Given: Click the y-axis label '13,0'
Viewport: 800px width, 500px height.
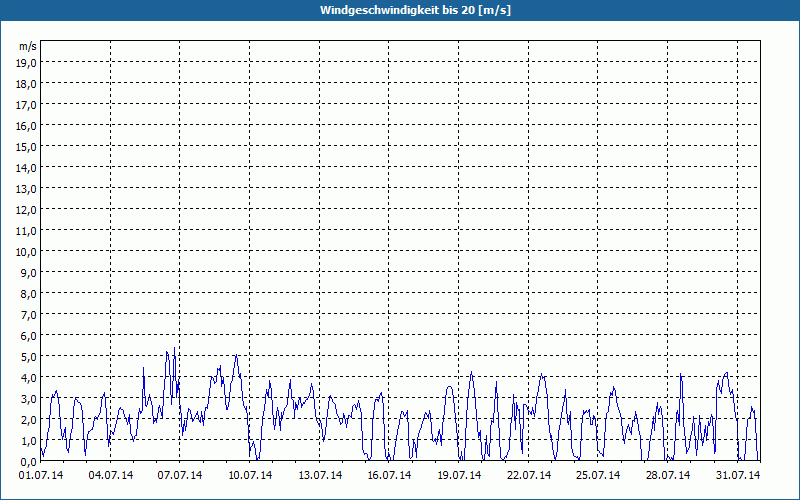Looking at the screenshot, I should pyautogui.click(x=28, y=189).
